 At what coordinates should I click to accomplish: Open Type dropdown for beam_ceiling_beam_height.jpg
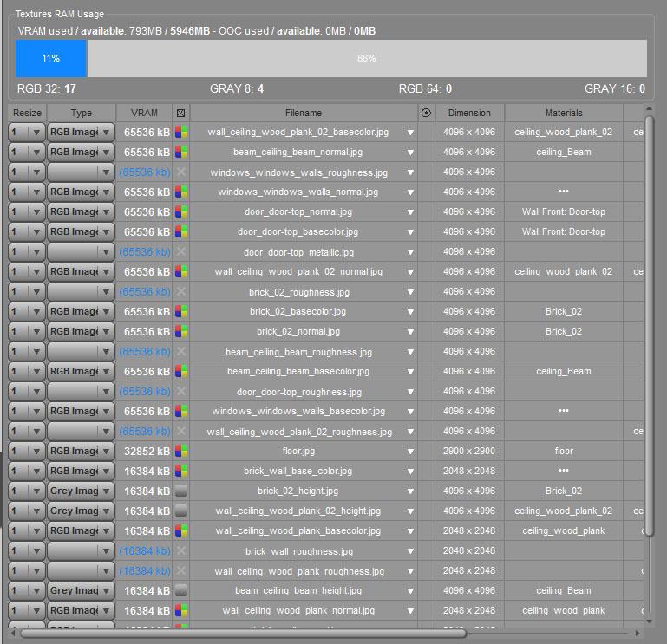[81, 590]
